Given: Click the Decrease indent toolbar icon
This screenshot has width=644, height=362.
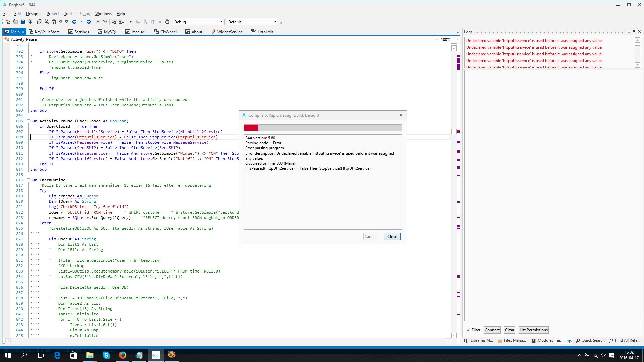Looking at the screenshot, I should [114, 22].
